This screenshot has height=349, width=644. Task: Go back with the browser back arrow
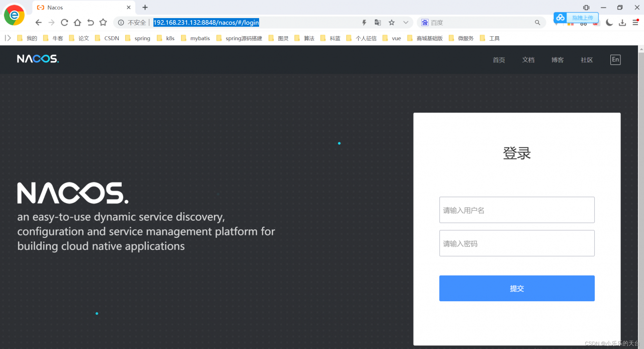(x=38, y=23)
